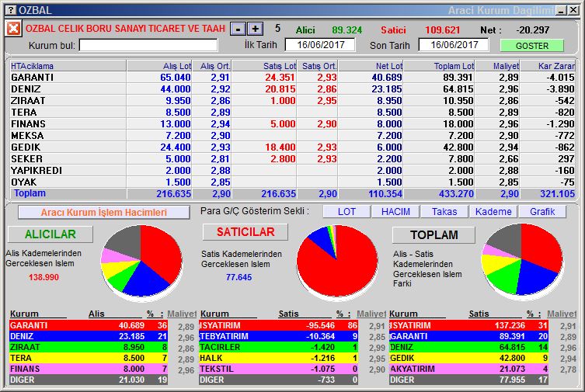The width and height of the screenshot is (585, 392).
Task: Click red GARANTI row in buyers list
Action: pos(89,325)
